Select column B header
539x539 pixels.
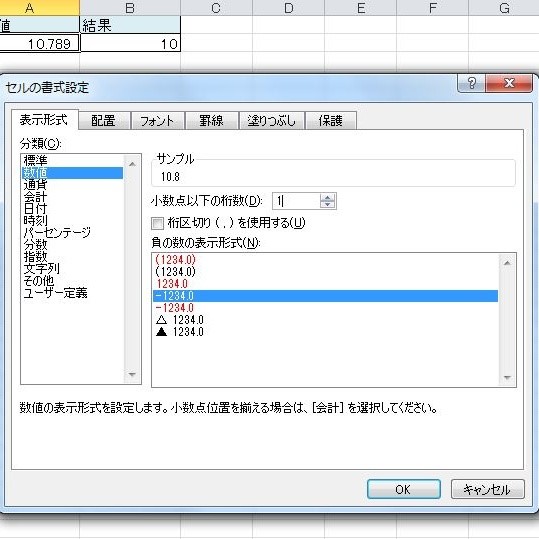(x=130, y=8)
